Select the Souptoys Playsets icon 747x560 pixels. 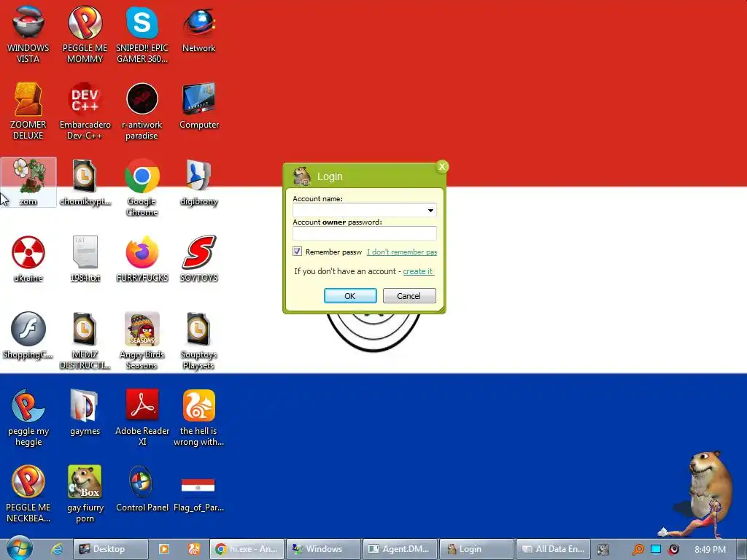coord(198,341)
